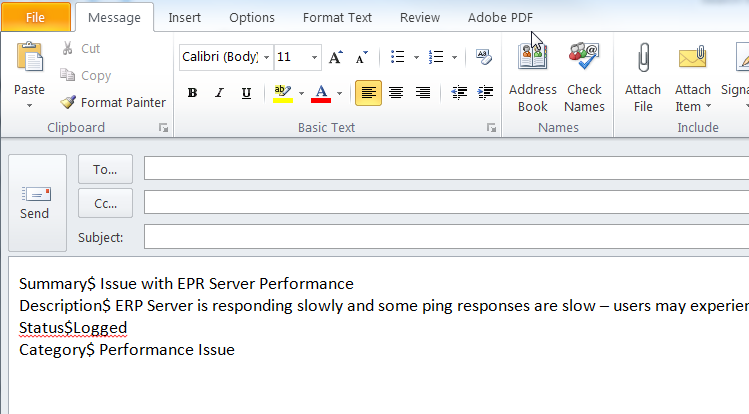The image size is (749, 414).
Task: Switch to the Review tab
Action: 420,18
